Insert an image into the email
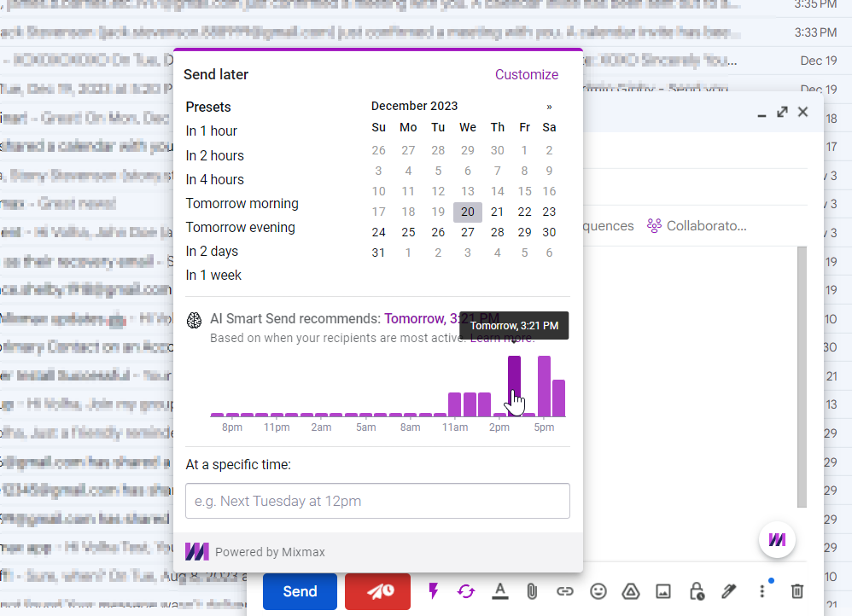 pyautogui.click(x=663, y=590)
